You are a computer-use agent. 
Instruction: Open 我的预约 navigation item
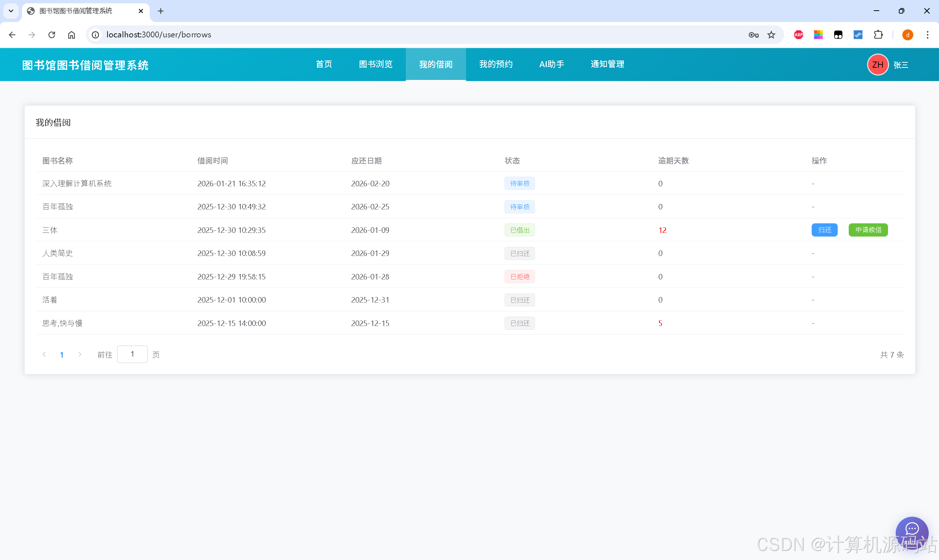pyautogui.click(x=495, y=64)
